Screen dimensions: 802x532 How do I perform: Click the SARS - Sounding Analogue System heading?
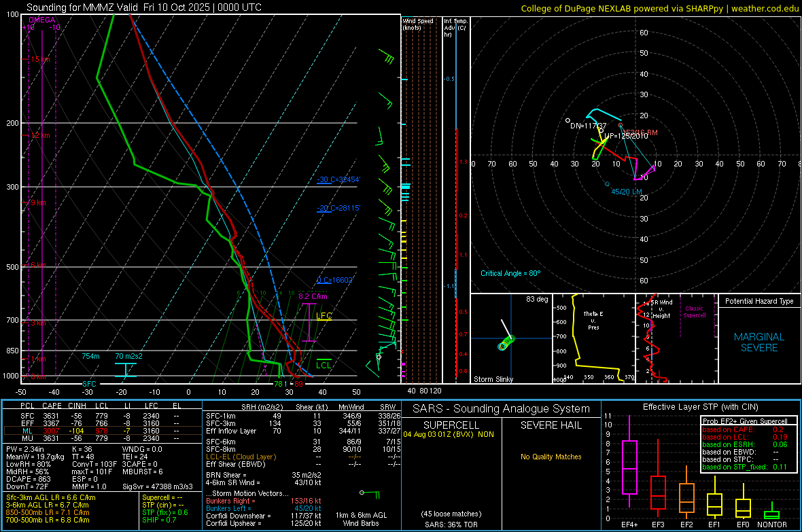501,409
